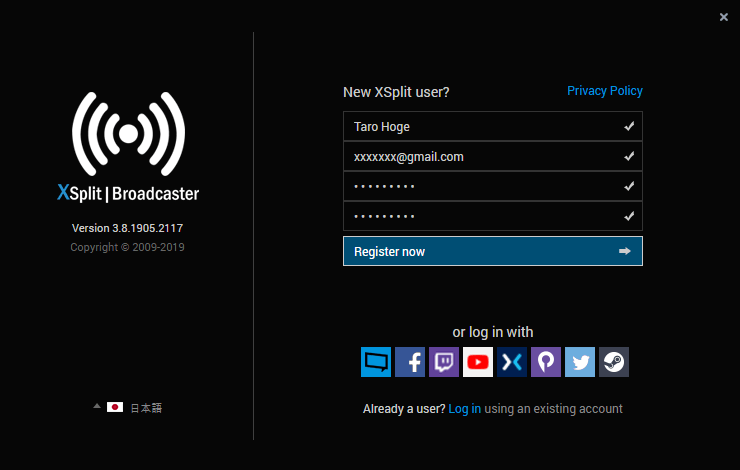Expand the language selector arrow
Screen dimensions: 740x470
click(97, 406)
